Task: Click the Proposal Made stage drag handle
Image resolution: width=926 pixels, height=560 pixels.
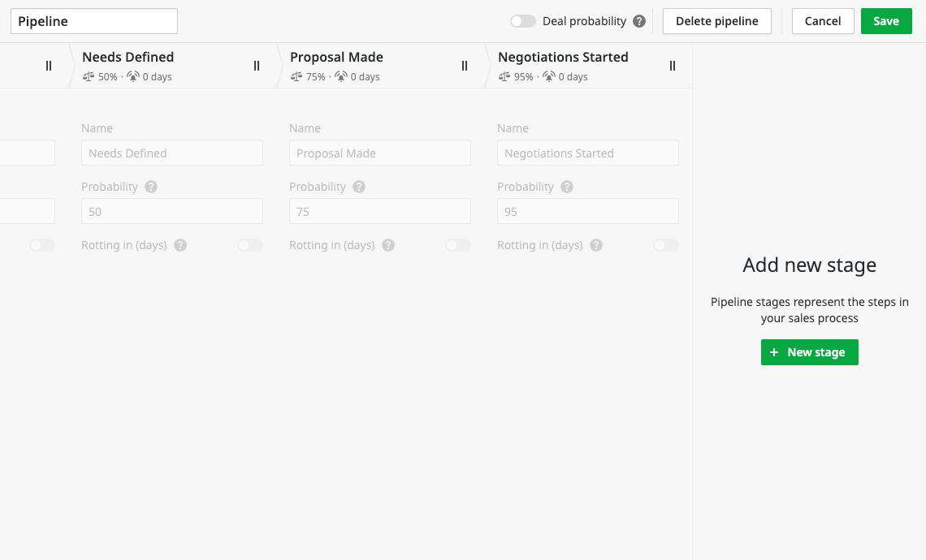Action: (465, 66)
